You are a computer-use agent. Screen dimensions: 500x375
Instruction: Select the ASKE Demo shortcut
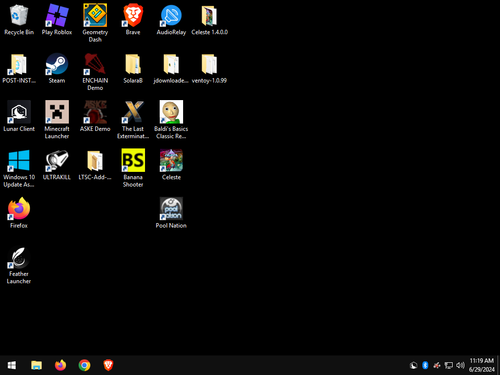(x=95, y=116)
